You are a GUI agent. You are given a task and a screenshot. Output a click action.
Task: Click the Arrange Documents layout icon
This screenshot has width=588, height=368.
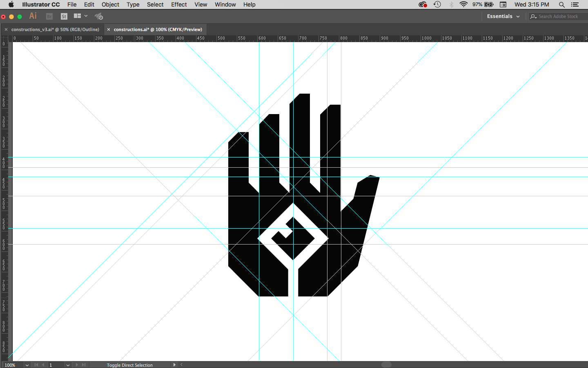(77, 16)
